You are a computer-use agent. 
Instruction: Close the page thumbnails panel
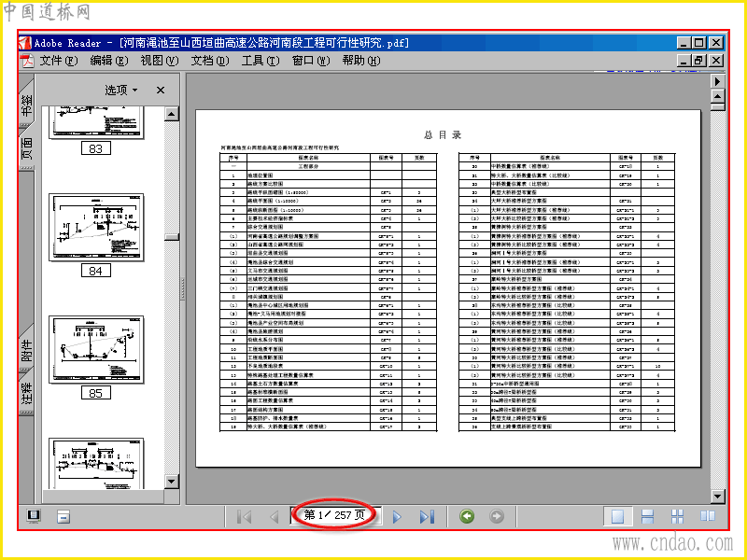[x=161, y=90]
